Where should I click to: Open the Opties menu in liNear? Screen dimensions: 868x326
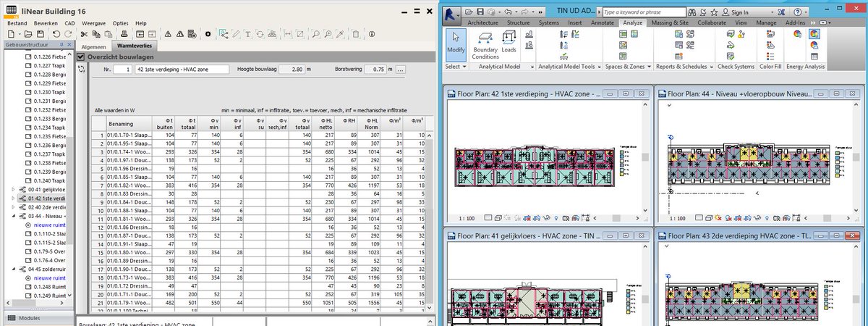tap(122, 24)
